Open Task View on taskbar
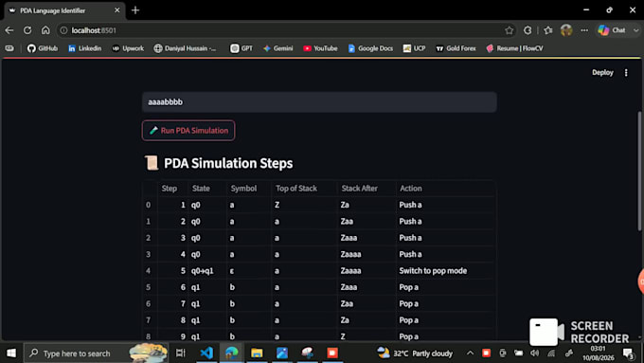This screenshot has height=363, width=644. (181, 353)
